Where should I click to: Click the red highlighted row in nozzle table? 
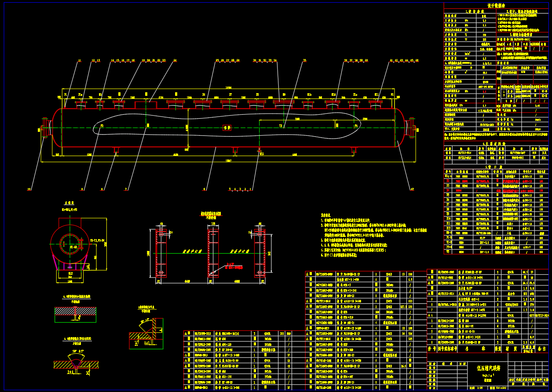point(497,180)
